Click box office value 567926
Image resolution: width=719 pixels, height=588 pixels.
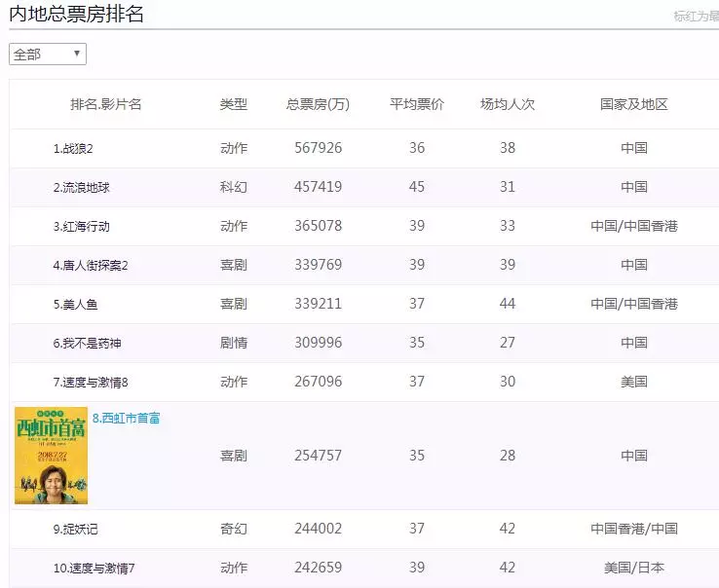318,148
